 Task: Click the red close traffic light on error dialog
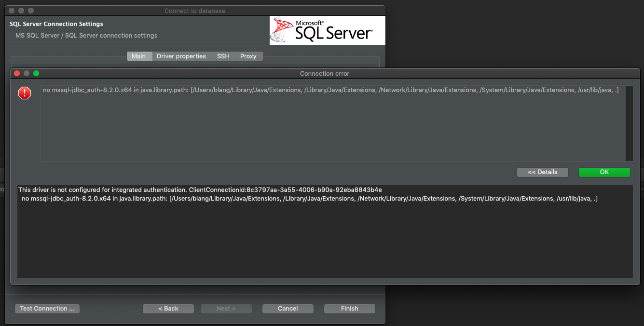tap(17, 73)
